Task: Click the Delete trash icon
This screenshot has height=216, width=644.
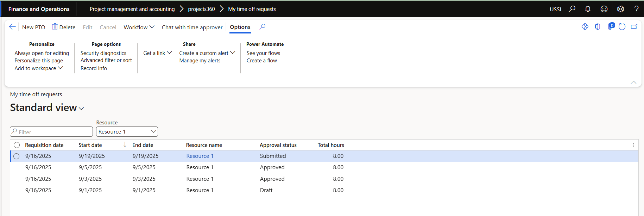Action: (x=55, y=27)
